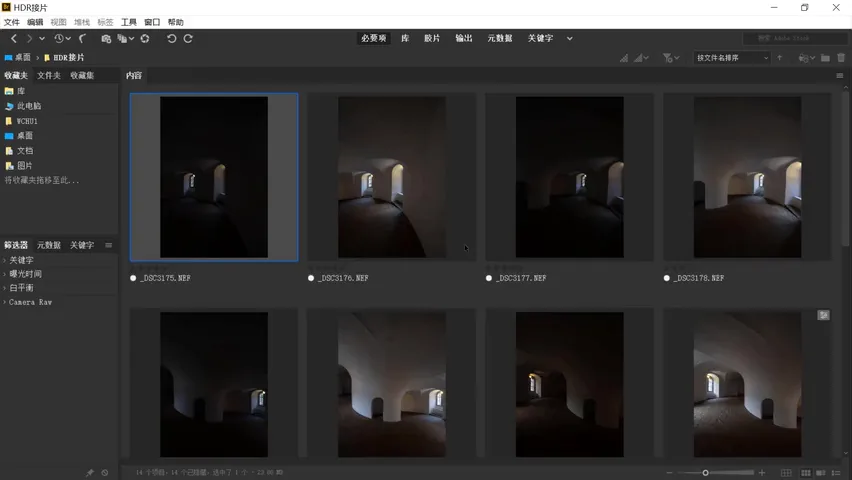Open in Camera Raw aperture icon
The image size is (852, 480).
click(145, 39)
